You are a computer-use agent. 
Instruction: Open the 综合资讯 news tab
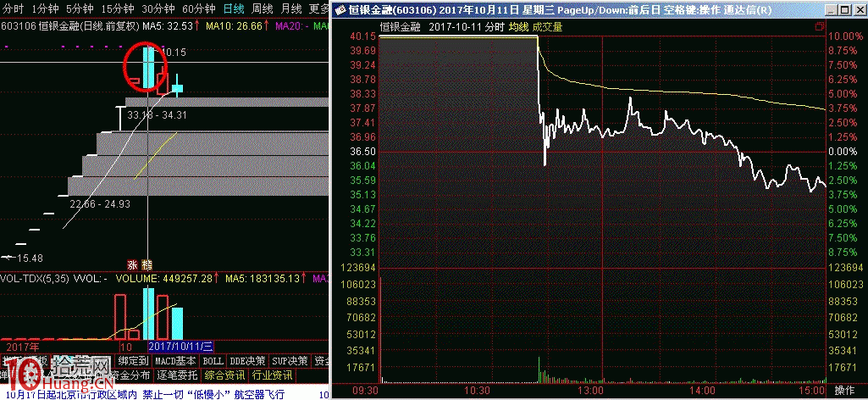[x=224, y=375]
